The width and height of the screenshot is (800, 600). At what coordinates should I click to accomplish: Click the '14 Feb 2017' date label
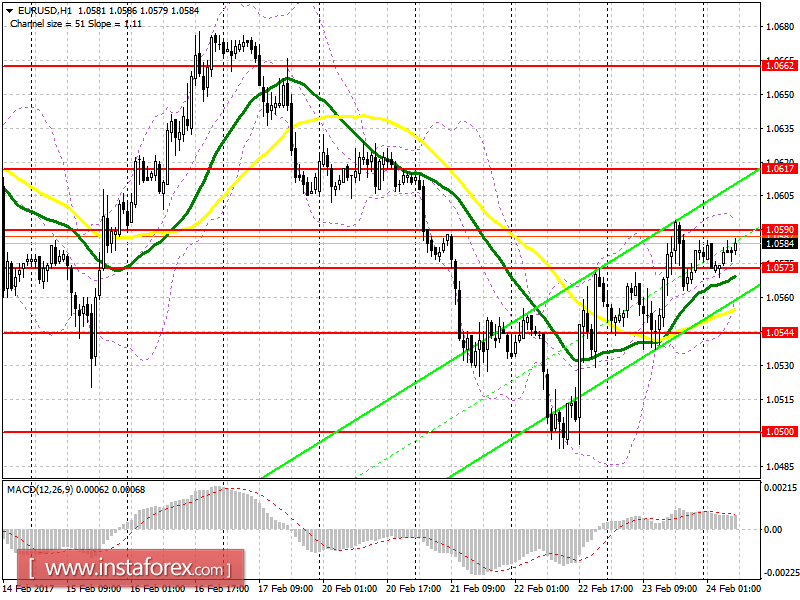click(x=29, y=588)
